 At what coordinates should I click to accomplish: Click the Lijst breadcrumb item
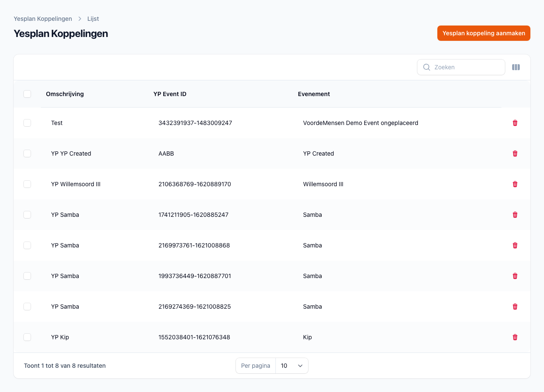pos(93,19)
